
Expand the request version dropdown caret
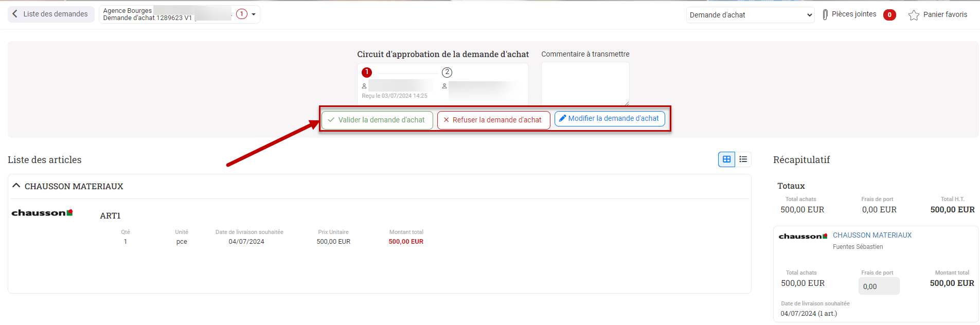tap(254, 14)
